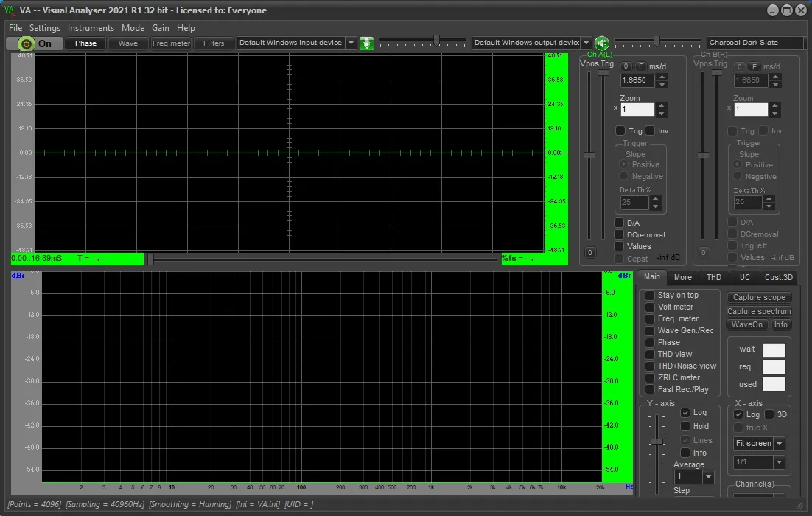Enable the X-axis 3D checkbox
This screenshot has width=812, height=516.
[769, 414]
